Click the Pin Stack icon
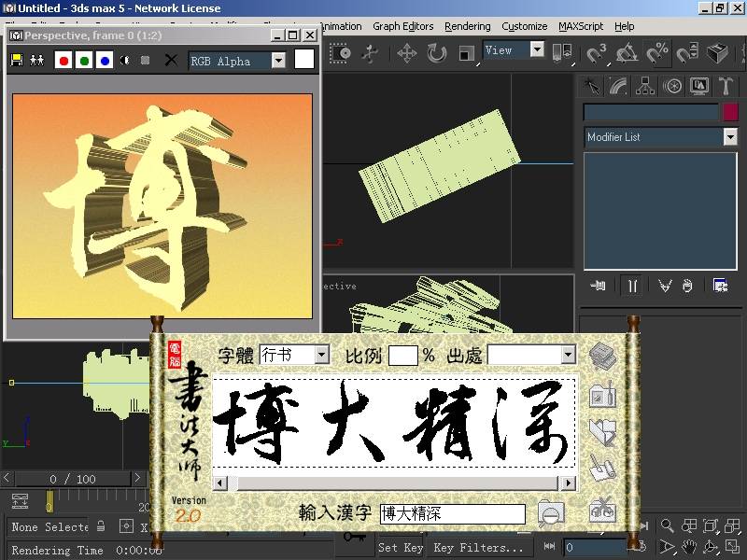 pos(598,286)
